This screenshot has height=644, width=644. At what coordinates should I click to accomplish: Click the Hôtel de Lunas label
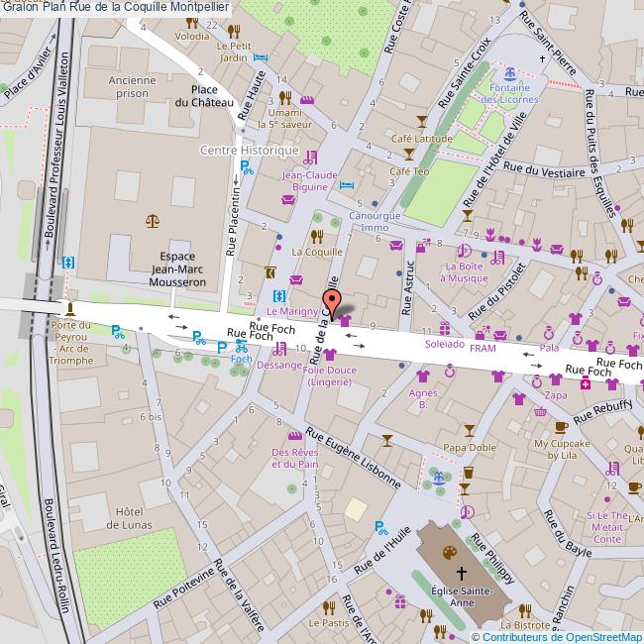[130, 518]
